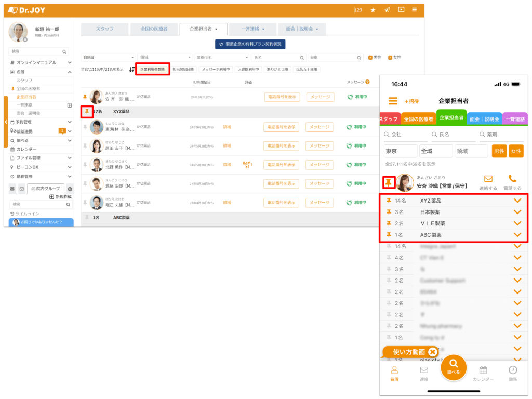Screen dimensions: 532x399
Task: Click the video play icon in header
Action: coord(401,10)
